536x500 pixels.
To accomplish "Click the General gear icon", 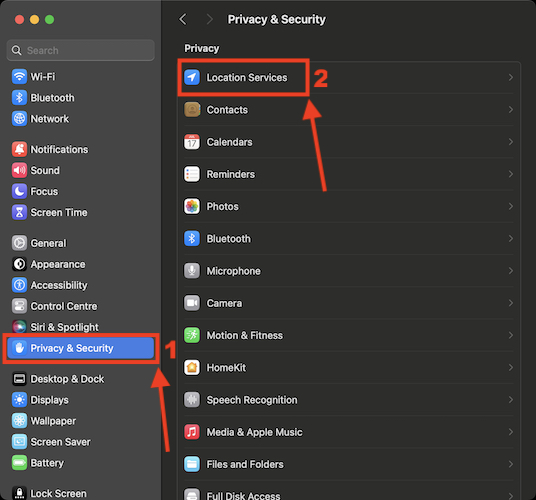I will click(19, 243).
